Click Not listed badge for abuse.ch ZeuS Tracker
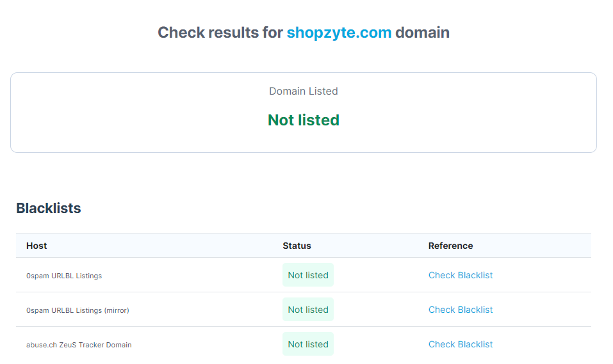 [x=308, y=344]
